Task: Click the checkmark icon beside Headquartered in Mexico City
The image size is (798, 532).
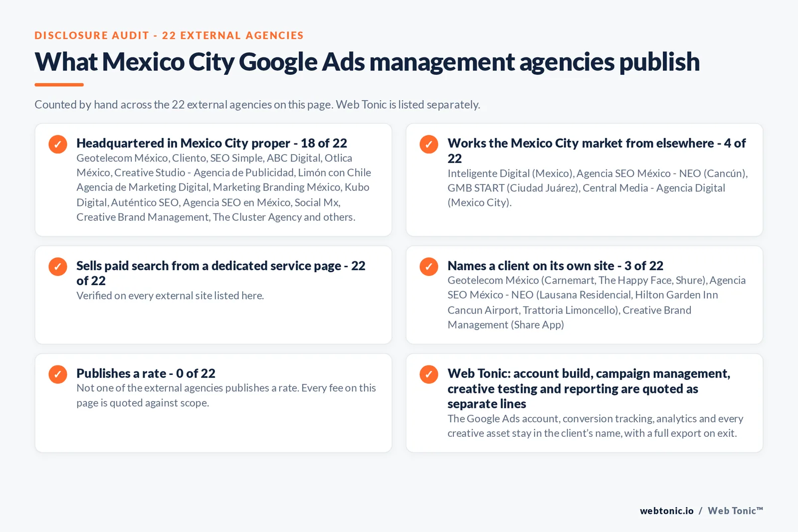Action: click(58, 144)
